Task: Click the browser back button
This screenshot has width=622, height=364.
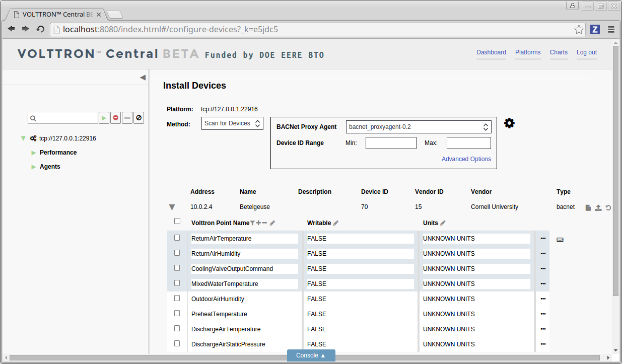Action: (x=11, y=29)
